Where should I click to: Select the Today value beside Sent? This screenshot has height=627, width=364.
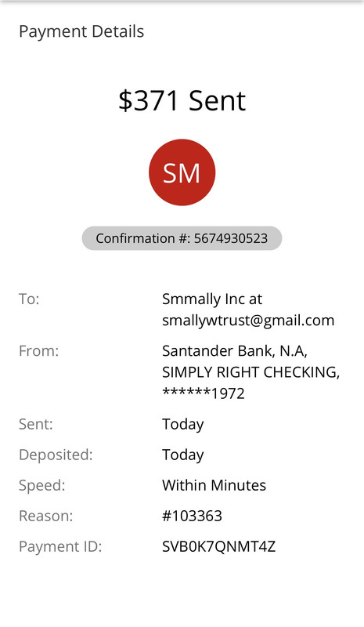183,424
